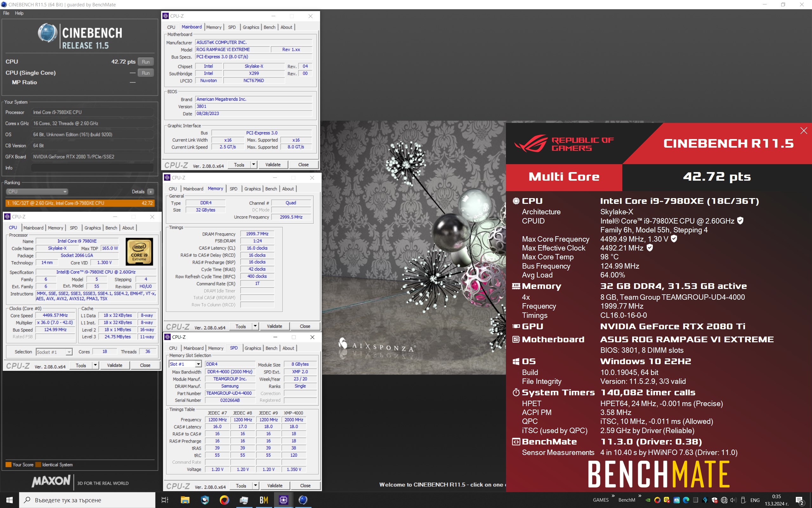The width and height of the screenshot is (812, 508).
Task: Switch to Graphics tab in SPD CPU-Z
Action: tap(253, 348)
